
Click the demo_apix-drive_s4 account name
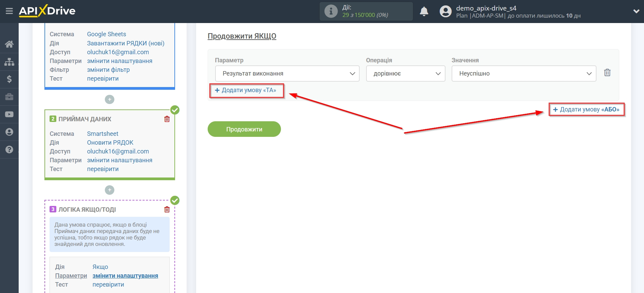[486, 8]
